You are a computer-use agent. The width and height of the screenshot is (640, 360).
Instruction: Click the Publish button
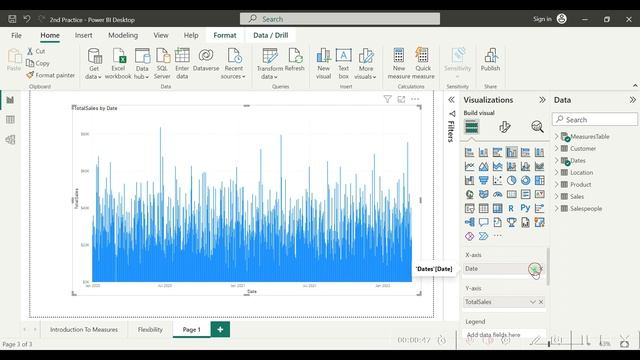pos(490,60)
